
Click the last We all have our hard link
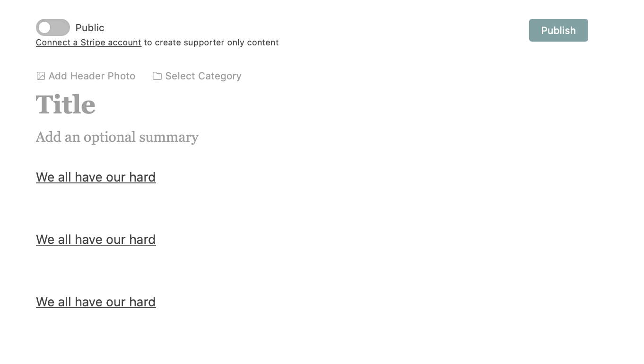tap(96, 302)
